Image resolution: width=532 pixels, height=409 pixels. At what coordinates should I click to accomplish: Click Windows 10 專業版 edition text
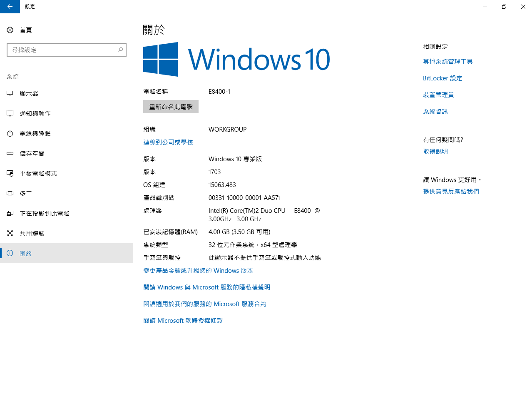coord(235,159)
